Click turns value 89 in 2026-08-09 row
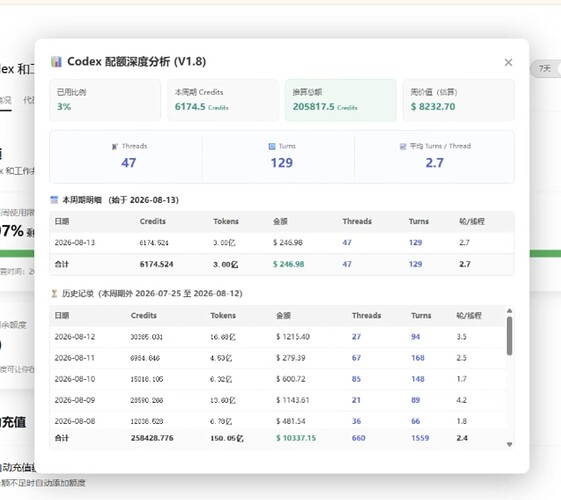 pyautogui.click(x=415, y=400)
